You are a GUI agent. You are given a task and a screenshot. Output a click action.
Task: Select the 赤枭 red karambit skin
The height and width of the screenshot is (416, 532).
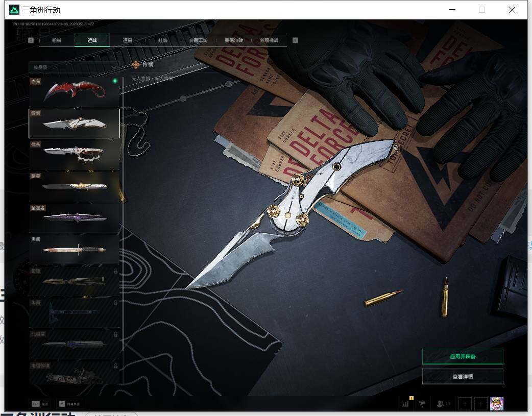tap(75, 91)
